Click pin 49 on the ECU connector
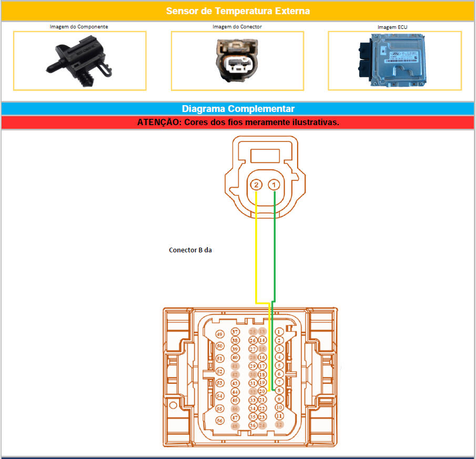 coord(220,334)
